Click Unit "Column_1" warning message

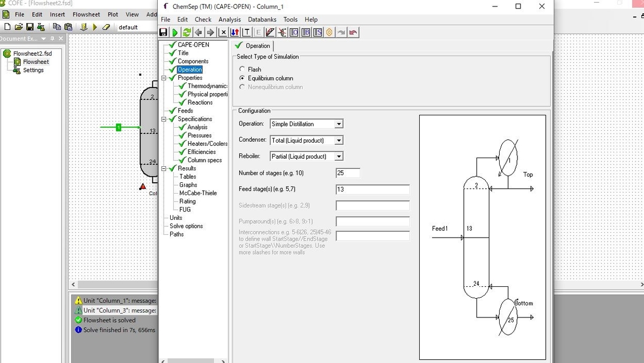click(120, 301)
